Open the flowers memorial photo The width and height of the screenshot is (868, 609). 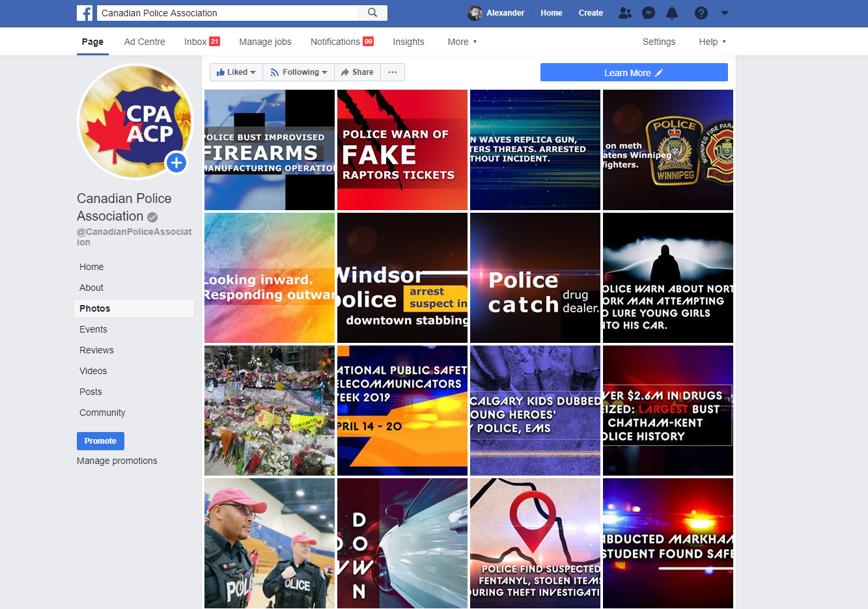[270, 411]
